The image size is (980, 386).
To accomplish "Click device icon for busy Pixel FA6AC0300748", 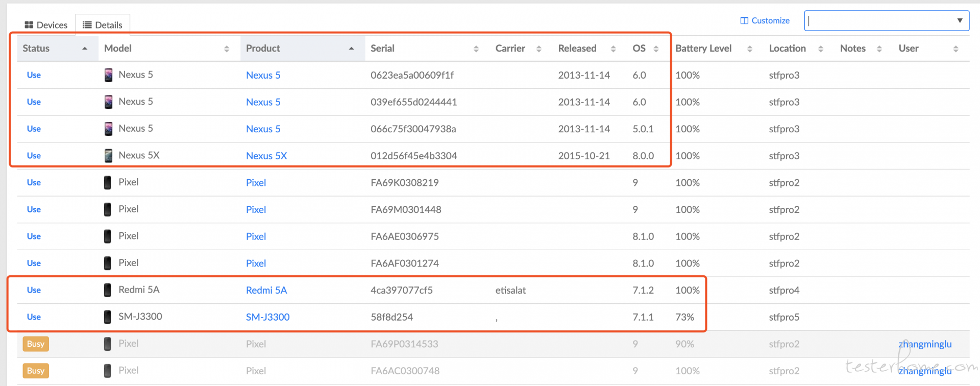I will coord(108,371).
